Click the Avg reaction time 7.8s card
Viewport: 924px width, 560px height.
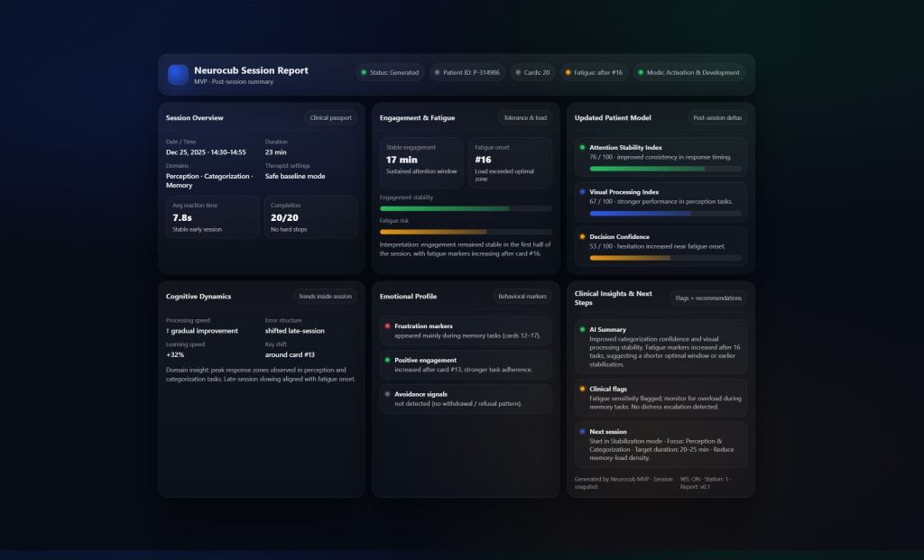(212, 217)
